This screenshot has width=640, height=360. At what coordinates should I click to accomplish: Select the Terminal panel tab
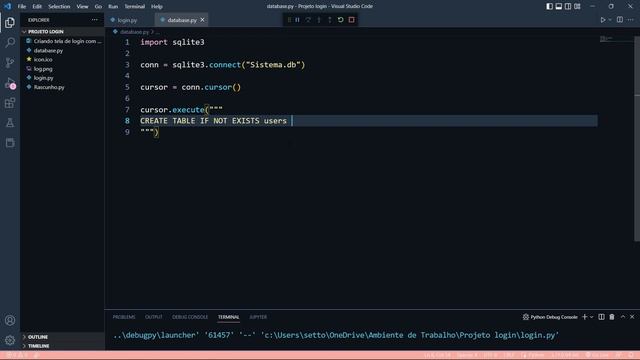coord(229,317)
